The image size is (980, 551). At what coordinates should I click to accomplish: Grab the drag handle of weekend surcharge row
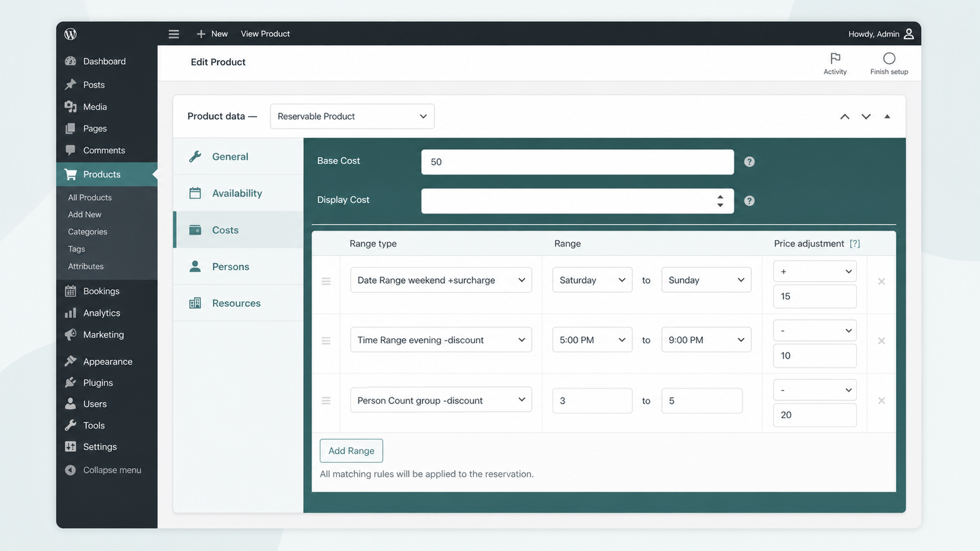pyautogui.click(x=326, y=282)
